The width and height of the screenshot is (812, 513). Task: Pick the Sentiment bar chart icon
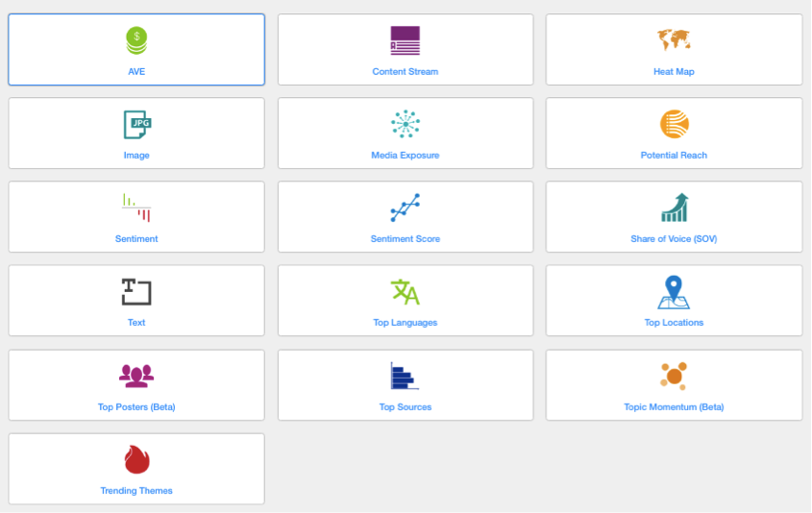coord(136,208)
